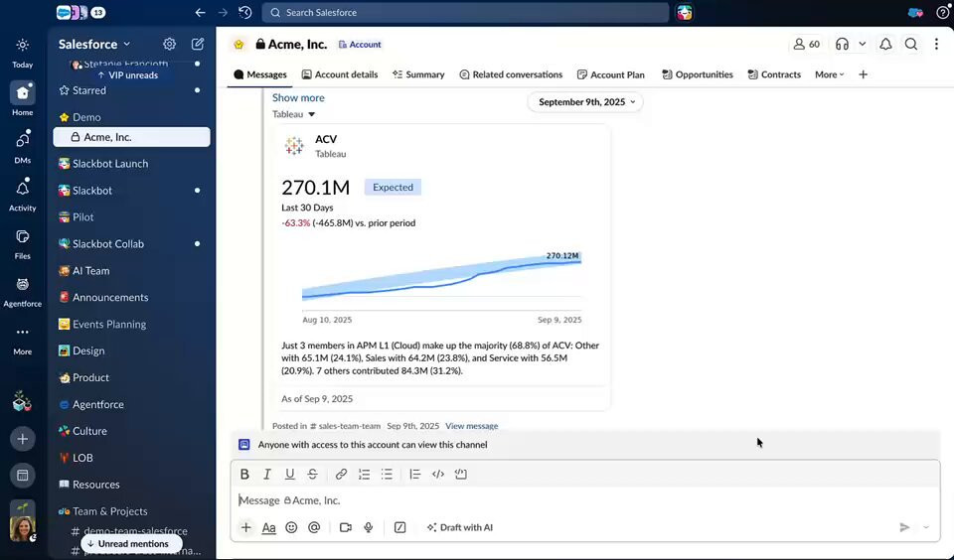Image resolution: width=954 pixels, height=560 pixels.
Task: Open the history clock icon
Action: pyautogui.click(x=245, y=12)
